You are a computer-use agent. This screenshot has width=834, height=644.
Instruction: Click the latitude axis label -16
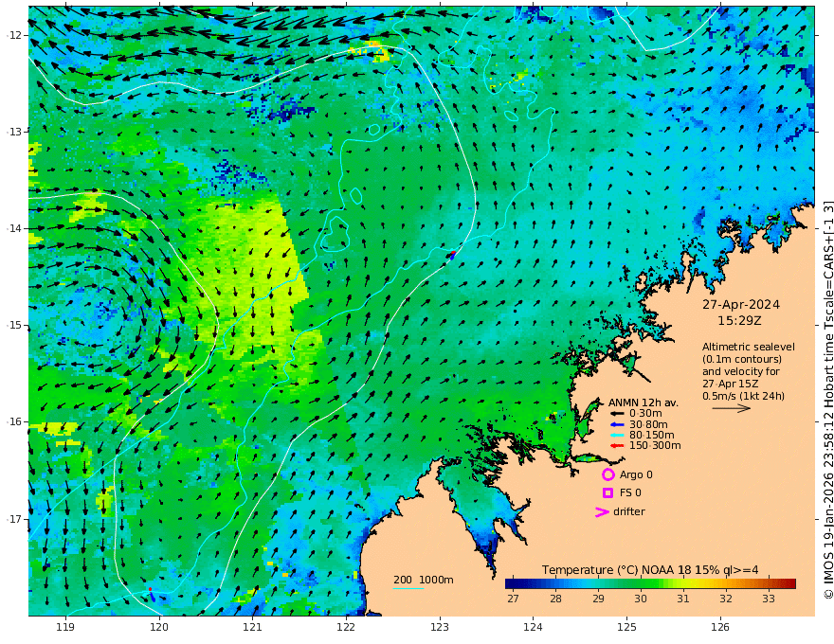tap(14, 421)
